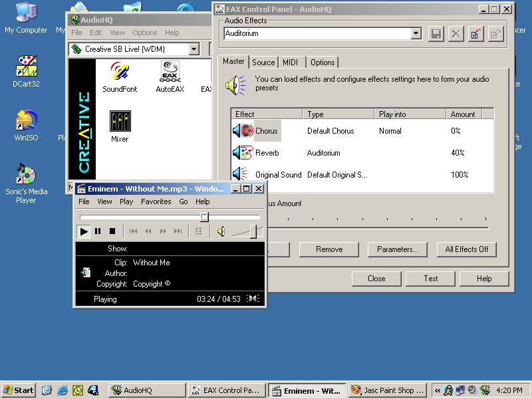This screenshot has width=532, height=399.
Task: Open the Mixer applet in AudioHQ
Action: [120, 122]
